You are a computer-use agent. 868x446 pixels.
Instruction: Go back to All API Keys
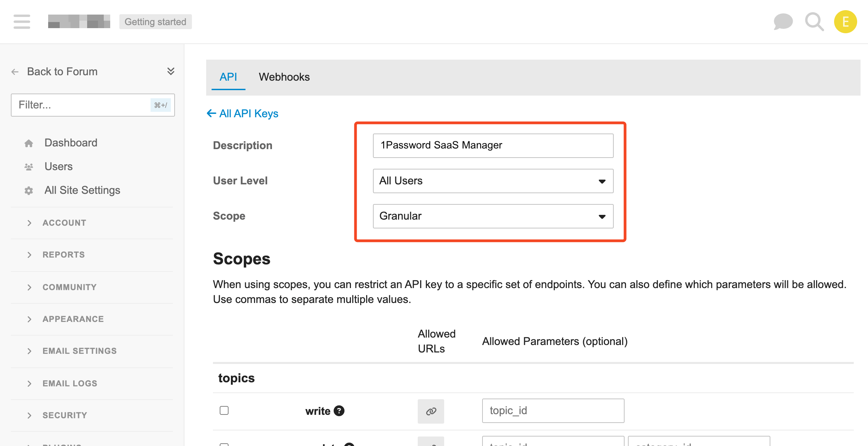(x=242, y=114)
